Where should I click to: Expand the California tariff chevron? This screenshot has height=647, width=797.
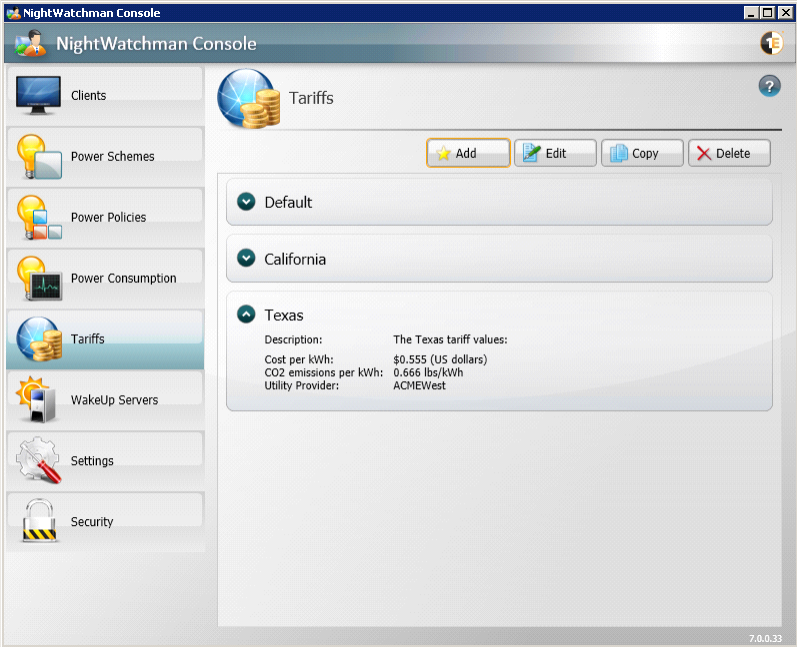click(x=246, y=259)
